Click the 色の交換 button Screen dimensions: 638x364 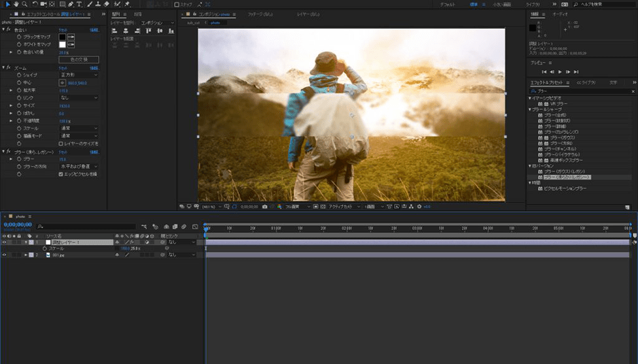click(79, 59)
